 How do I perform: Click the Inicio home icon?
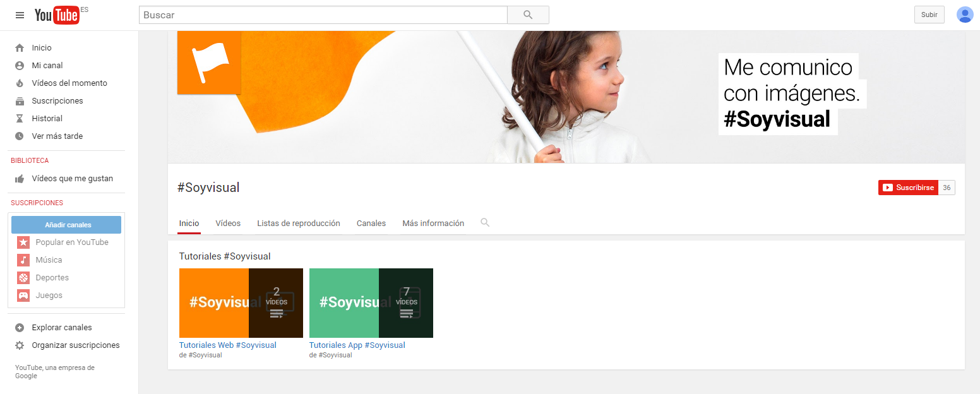point(20,48)
